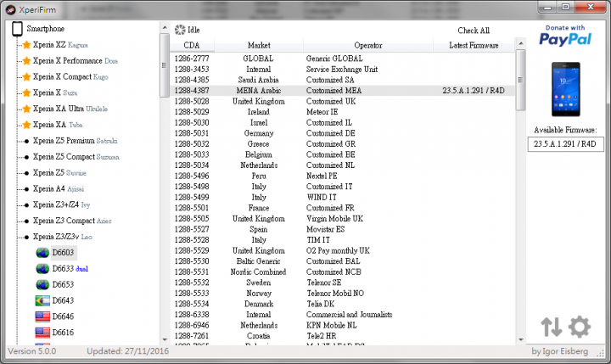Select the 1288-5029 Meteor IE row

tap(343, 112)
